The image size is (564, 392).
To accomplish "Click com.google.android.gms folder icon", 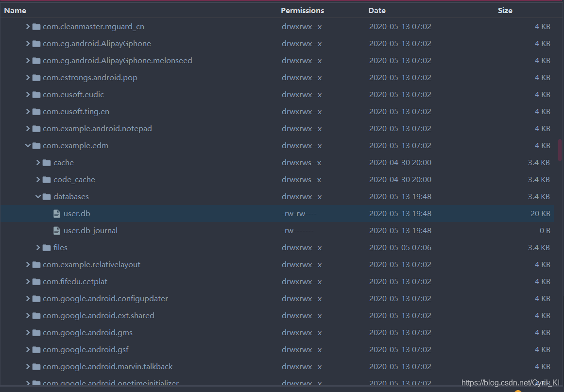I will (36, 333).
